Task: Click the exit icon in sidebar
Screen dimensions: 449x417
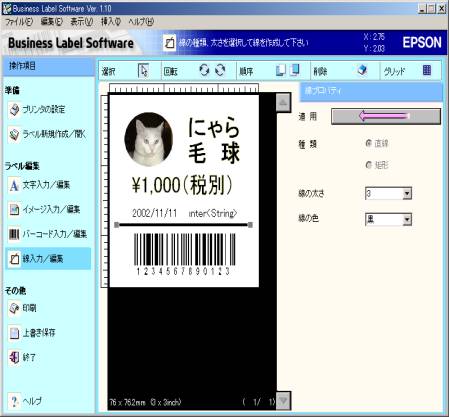Action: tap(14, 358)
